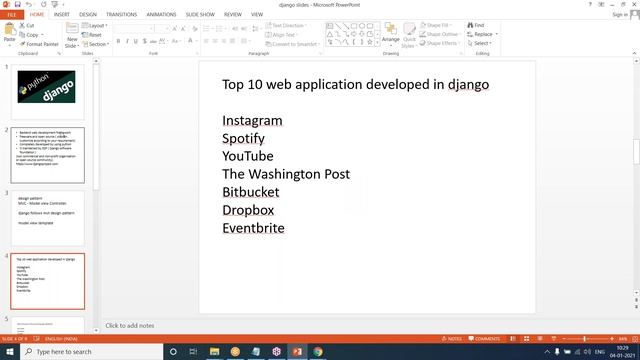Open the Section dropdown
Viewport: 640px width, 360px height.
point(96,44)
